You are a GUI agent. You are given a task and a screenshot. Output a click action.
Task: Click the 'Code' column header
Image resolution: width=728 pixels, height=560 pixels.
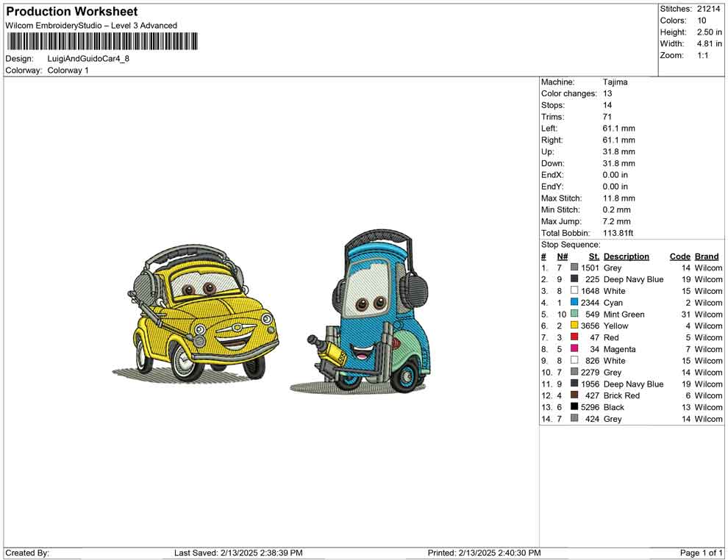680,256
